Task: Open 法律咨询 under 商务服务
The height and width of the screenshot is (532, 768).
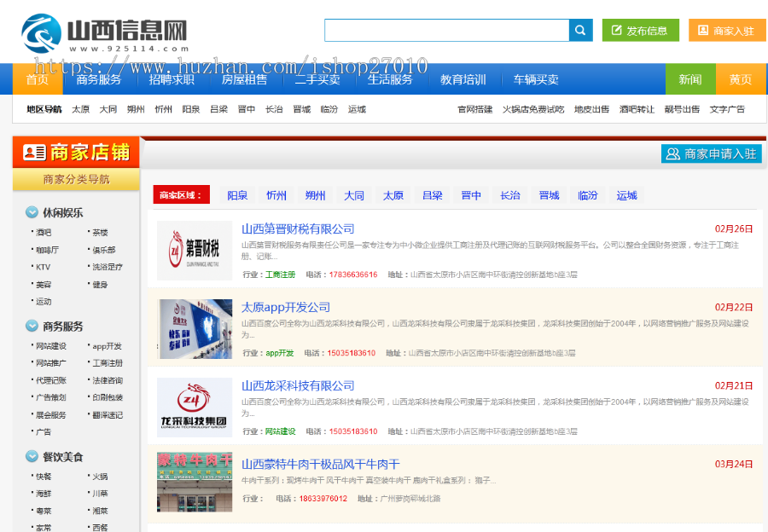Action: 108,380
